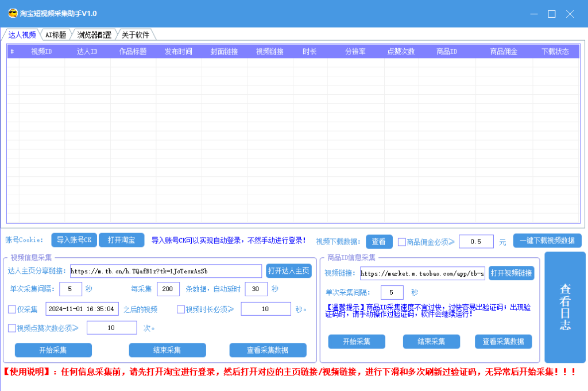
Task: Click the 作品标题 column header
Action: (133, 51)
